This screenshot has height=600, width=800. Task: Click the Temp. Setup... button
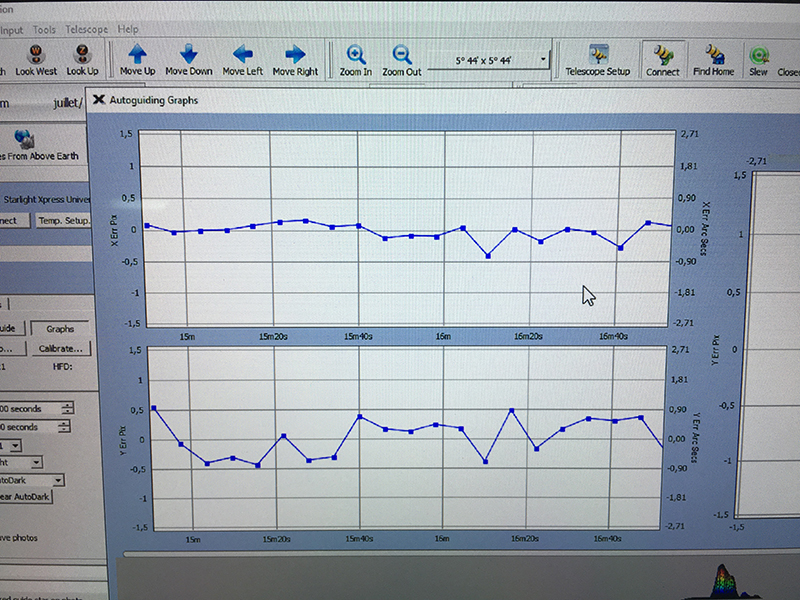coord(64,220)
